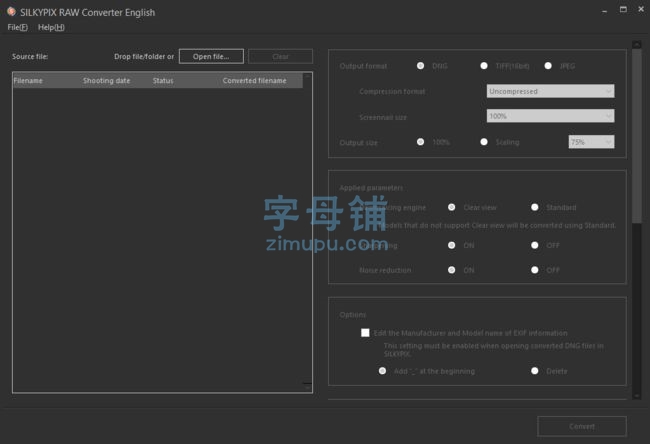Turn Sharpening ON
Image resolution: width=650 pixels, height=444 pixels.
point(451,245)
